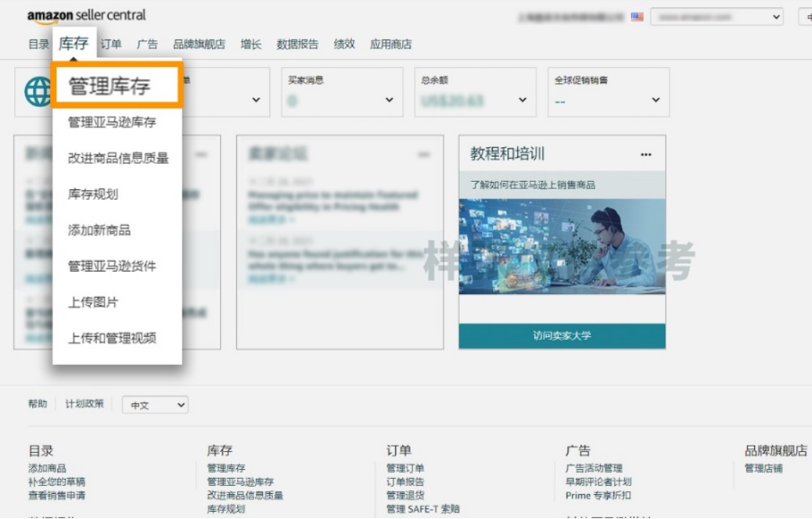
Task: Expand the 总余额 panel chevron
Action: 521,100
